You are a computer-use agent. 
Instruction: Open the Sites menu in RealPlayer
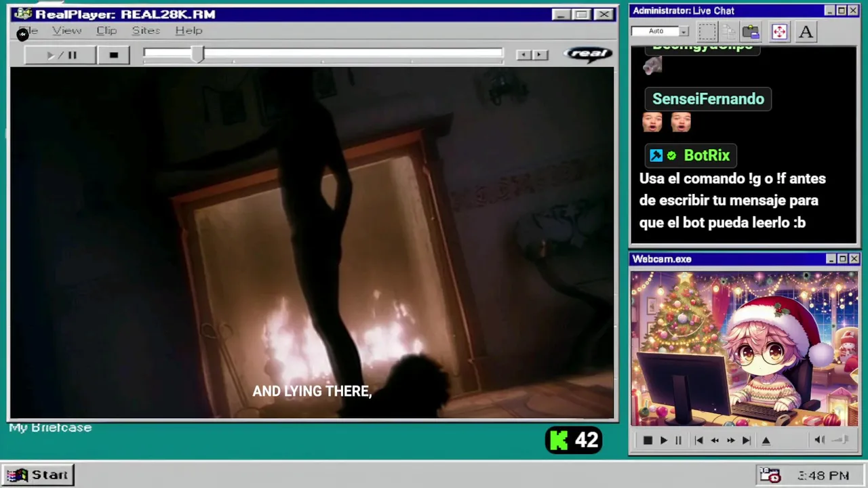coord(146,30)
